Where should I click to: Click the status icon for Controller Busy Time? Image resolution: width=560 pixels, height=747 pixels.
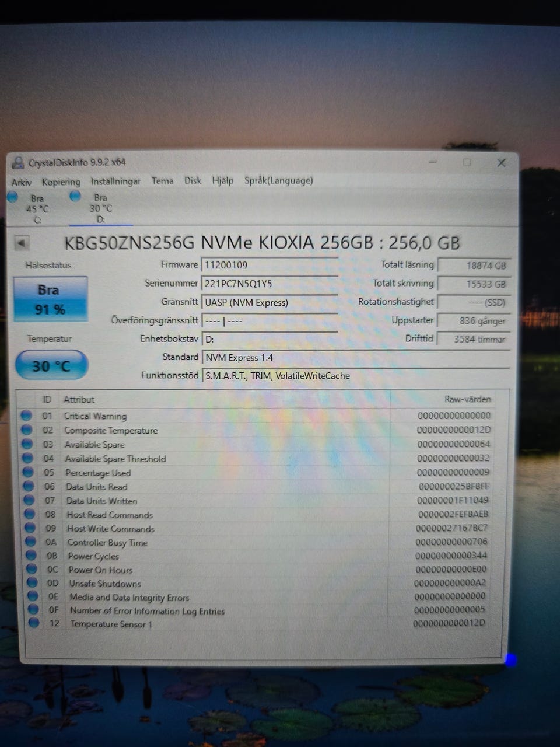[32, 542]
